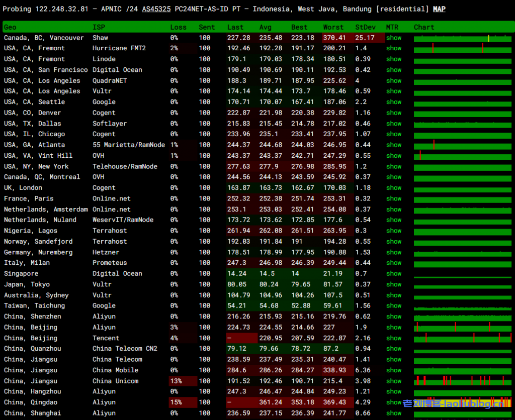Open MTR show link for Nigeria, Lagos
Screen dimensions: 515x420
(x=394, y=231)
